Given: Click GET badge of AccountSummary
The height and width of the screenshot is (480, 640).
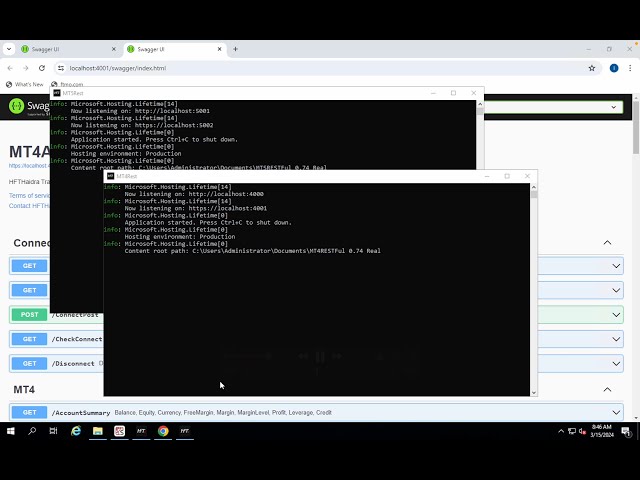Looking at the screenshot, I should point(29,413).
